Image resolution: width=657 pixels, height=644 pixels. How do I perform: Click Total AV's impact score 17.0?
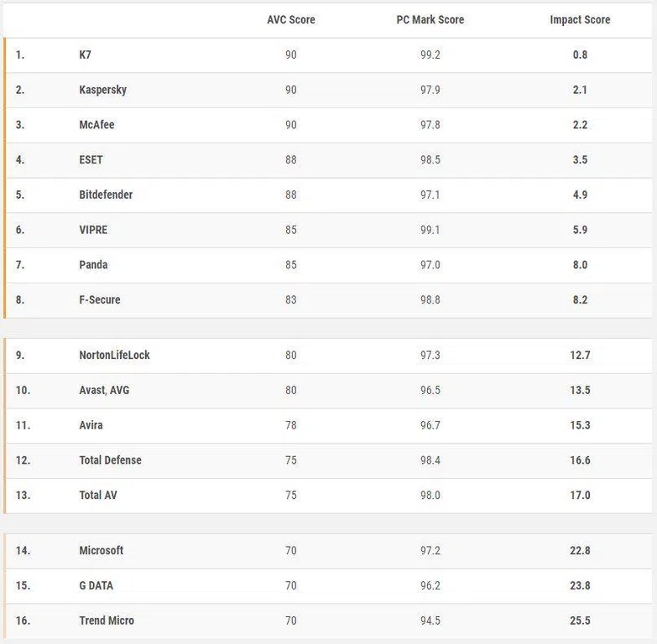coord(580,496)
